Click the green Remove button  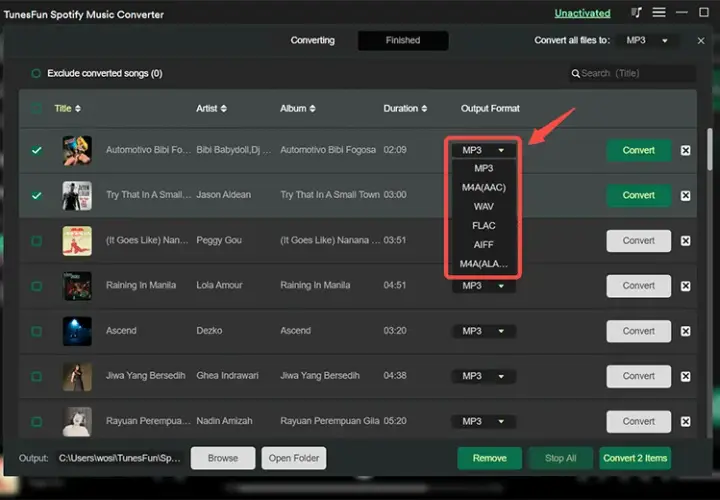click(489, 458)
